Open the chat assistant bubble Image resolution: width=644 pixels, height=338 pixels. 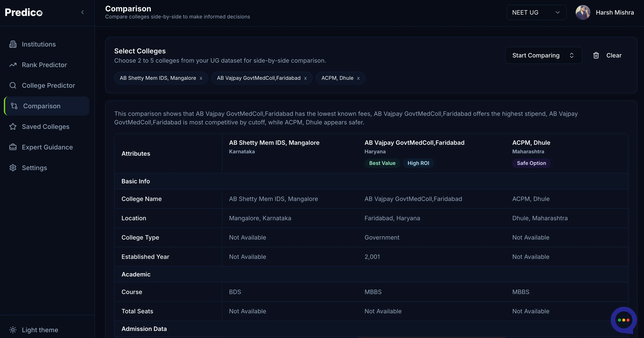pyautogui.click(x=624, y=320)
